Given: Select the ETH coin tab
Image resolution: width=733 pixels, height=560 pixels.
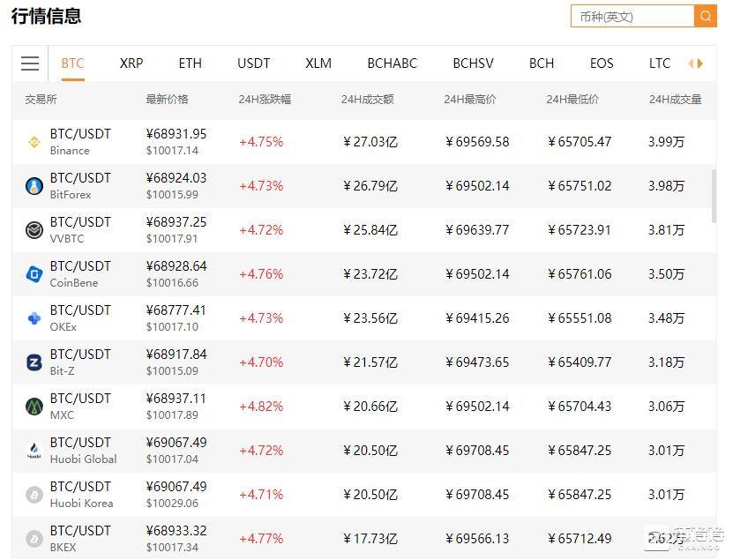Looking at the screenshot, I should click(190, 63).
